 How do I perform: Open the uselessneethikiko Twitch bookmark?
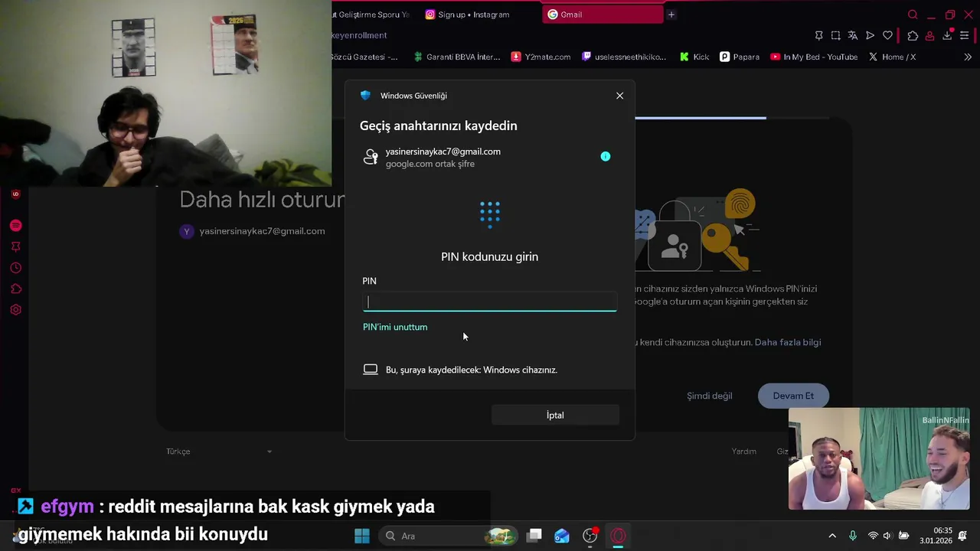point(625,57)
